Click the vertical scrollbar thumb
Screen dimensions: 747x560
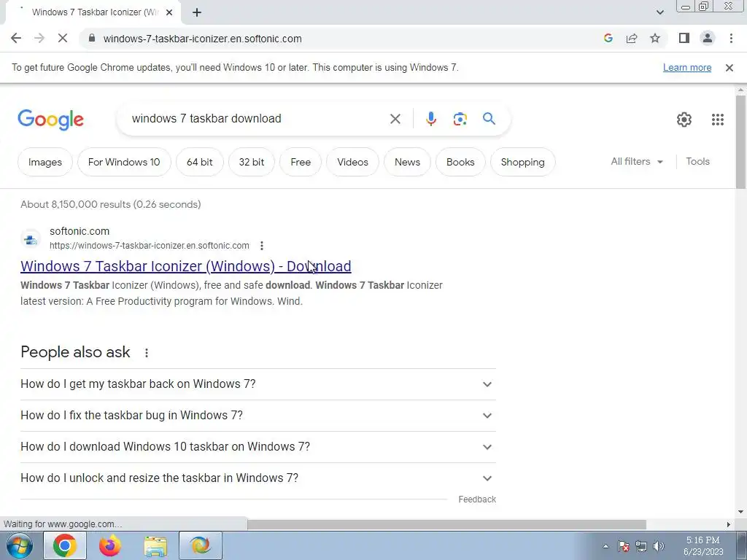[x=740, y=142]
